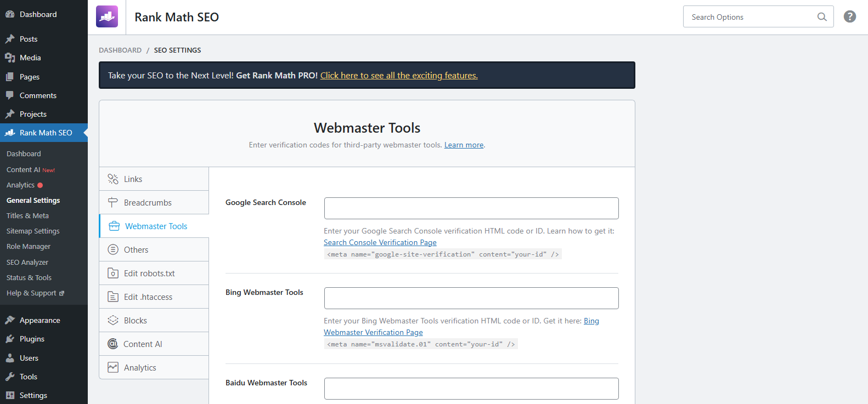
Task: Open Titles & Meta submenu item
Action: [27, 216]
